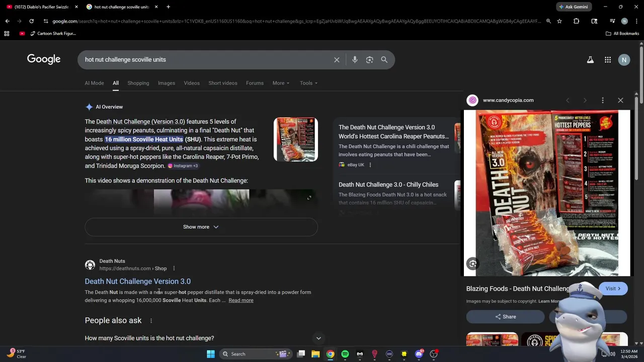The width and height of the screenshot is (644, 362).
Task: Open a new browser tab
Action: 168,7
